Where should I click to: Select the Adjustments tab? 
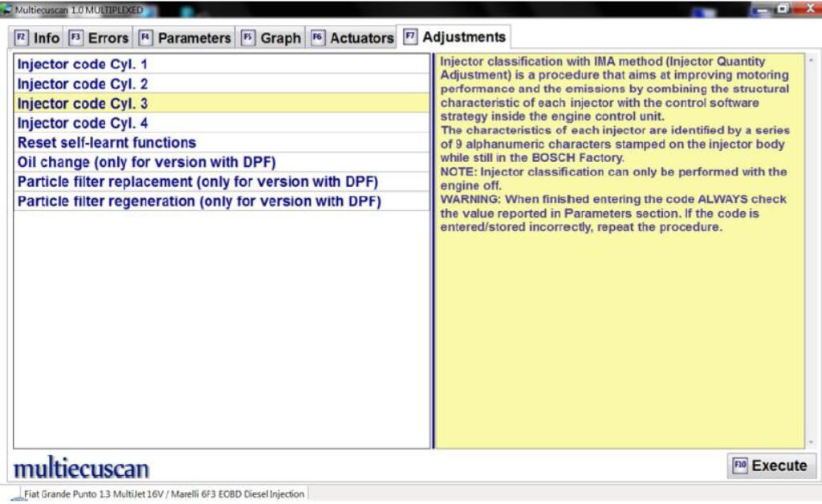pyautogui.click(x=454, y=37)
